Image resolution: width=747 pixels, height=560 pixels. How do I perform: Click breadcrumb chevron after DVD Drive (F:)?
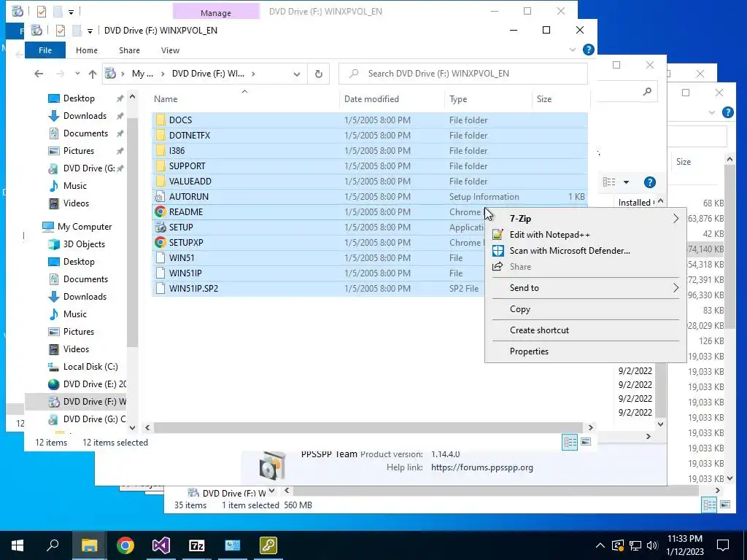click(x=253, y=74)
